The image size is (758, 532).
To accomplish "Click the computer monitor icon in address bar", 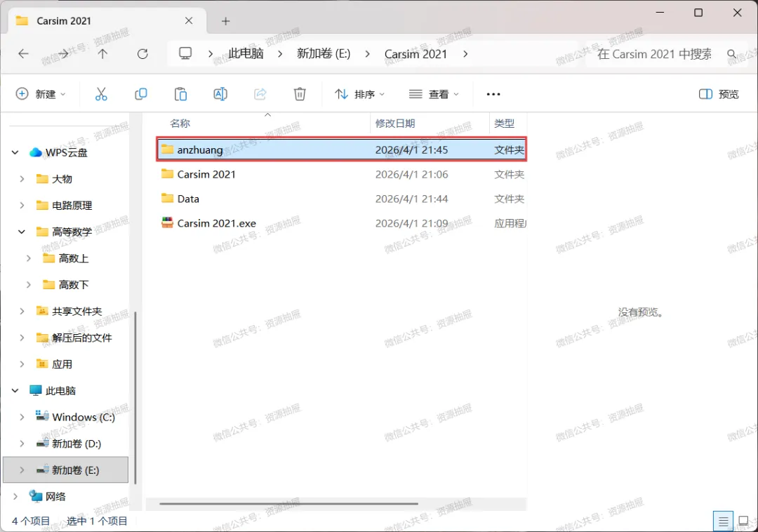I will coord(185,53).
